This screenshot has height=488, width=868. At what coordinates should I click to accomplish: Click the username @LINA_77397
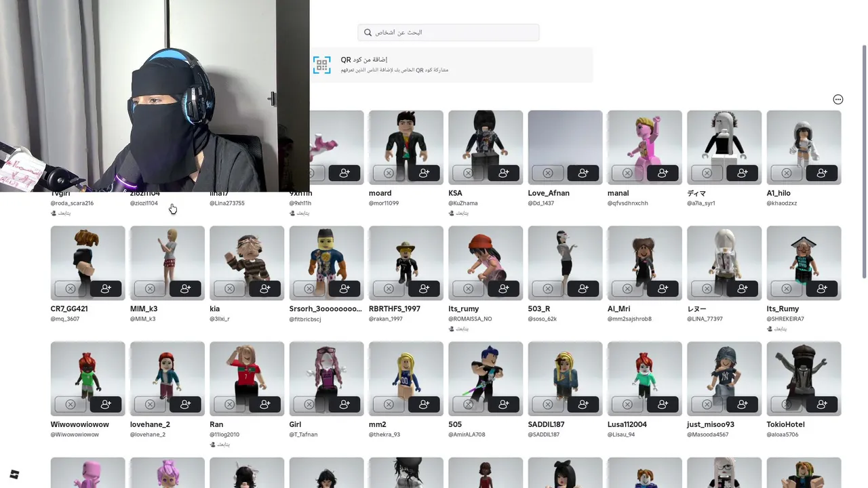click(x=705, y=319)
